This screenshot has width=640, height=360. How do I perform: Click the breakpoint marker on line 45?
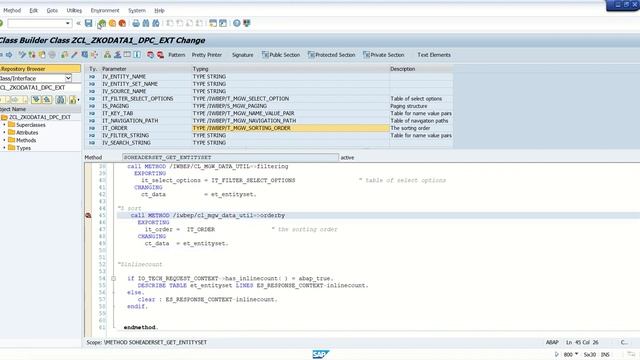coord(88,215)
